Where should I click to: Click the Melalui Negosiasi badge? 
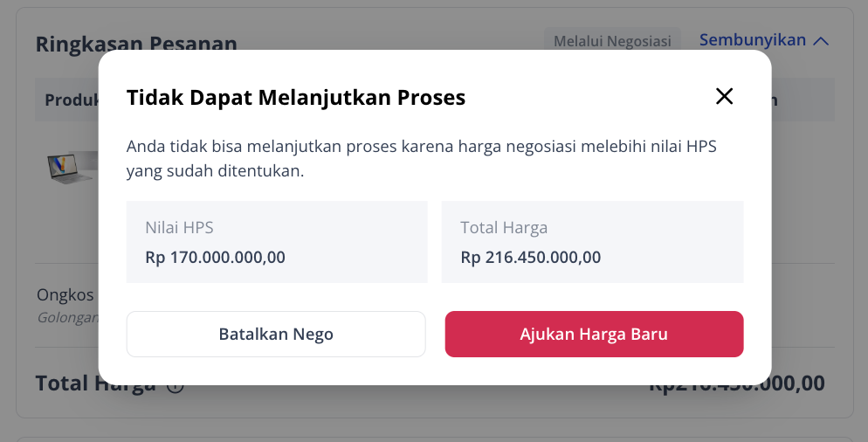click(612, 41)
